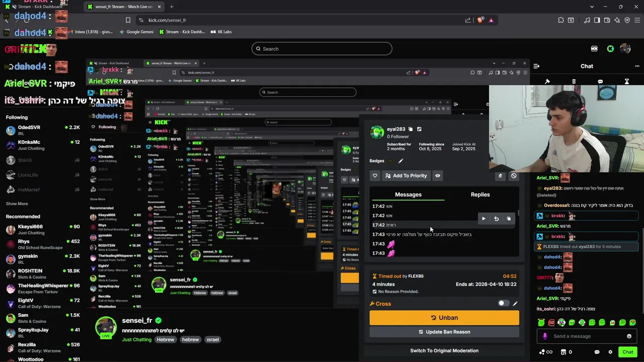Click the copy icon beside the eyal283 username
This screenshot has height=362, width=644.
(x=411, y=129)
